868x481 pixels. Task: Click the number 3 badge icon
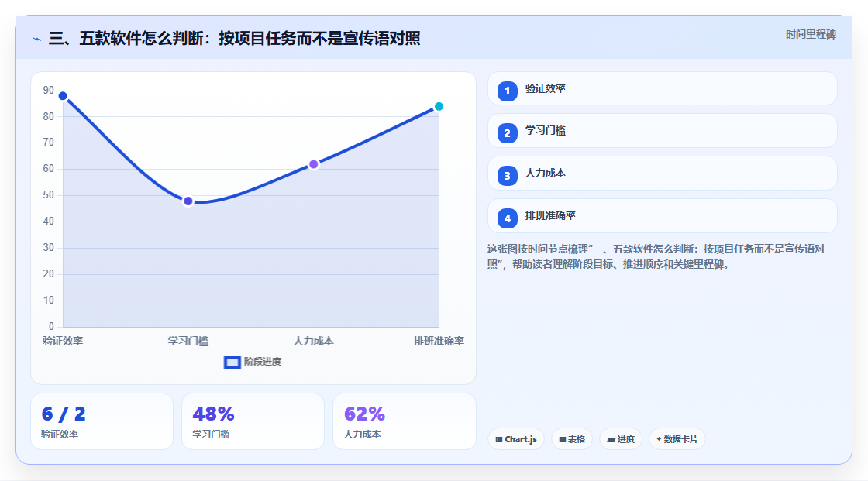click(507, 176)
